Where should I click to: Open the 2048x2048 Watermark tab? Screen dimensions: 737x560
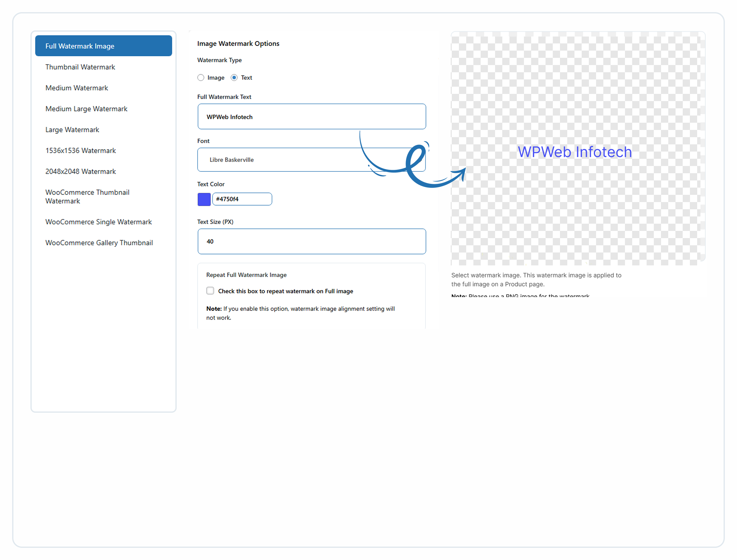click(80, 171)
